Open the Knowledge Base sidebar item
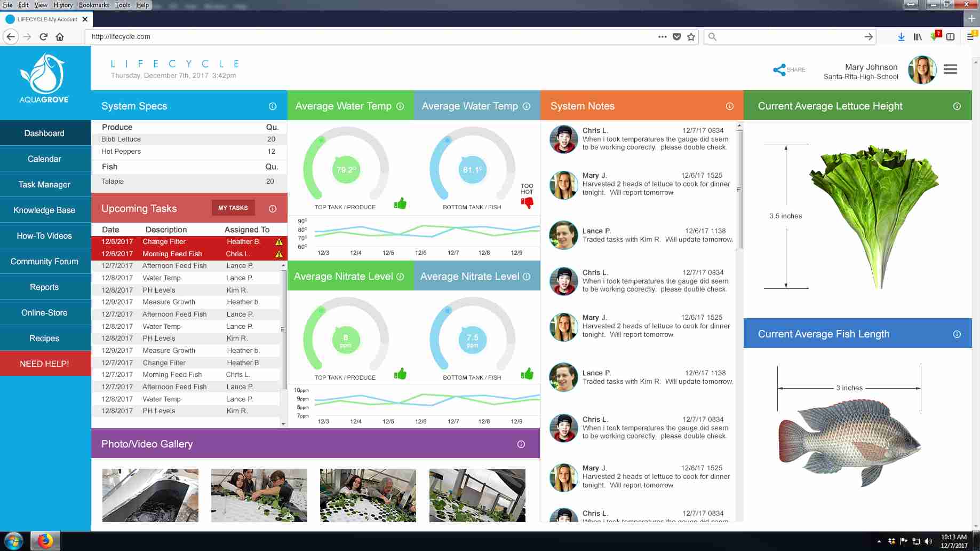The height and width of the screenshot is (551, 980). tap(45, 210)
